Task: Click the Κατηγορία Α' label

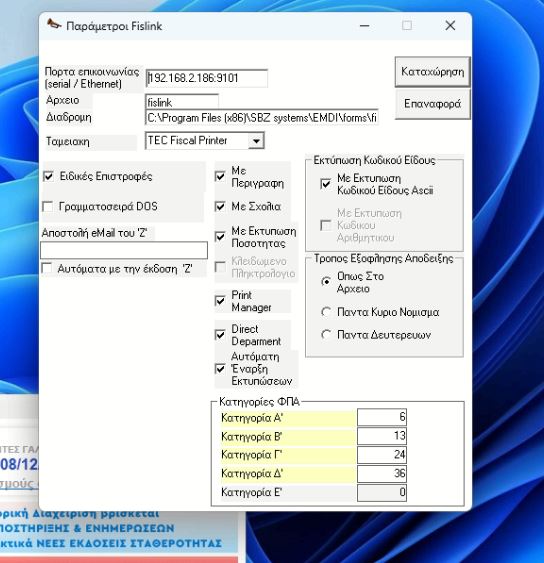Action: click(x=252, y=418)
